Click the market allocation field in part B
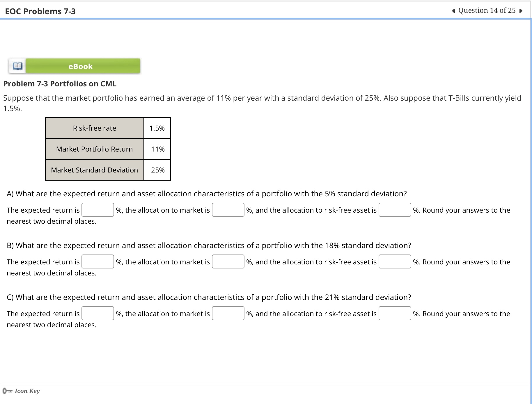 [228, 262]
